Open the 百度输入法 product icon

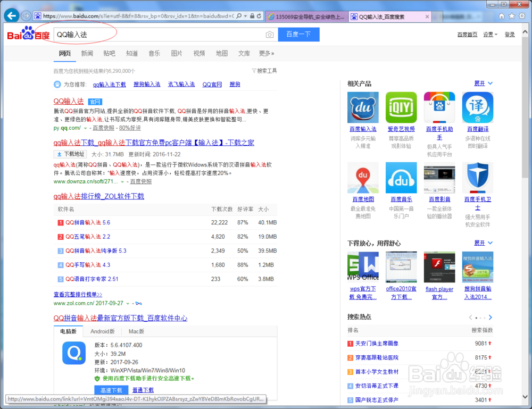click(x=363, y=107)
